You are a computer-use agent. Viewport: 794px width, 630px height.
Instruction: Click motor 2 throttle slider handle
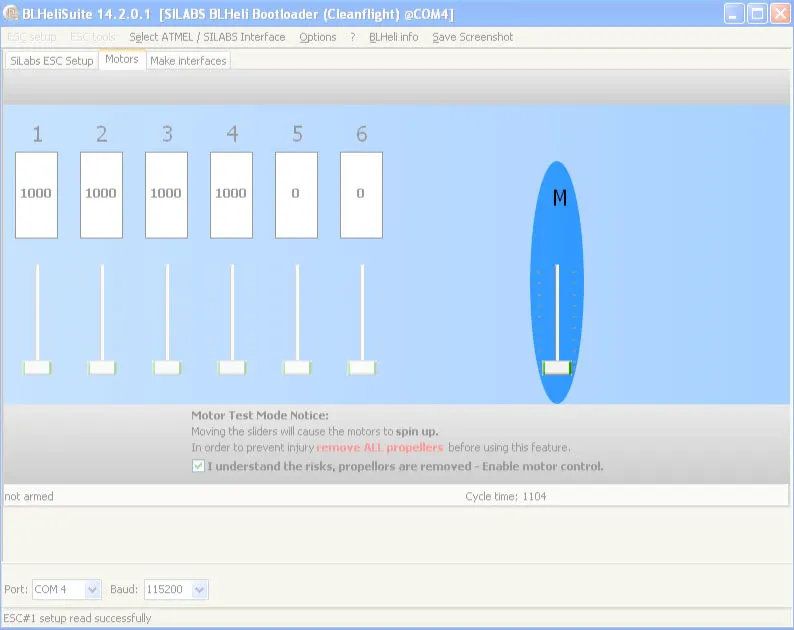coord(102,368)
